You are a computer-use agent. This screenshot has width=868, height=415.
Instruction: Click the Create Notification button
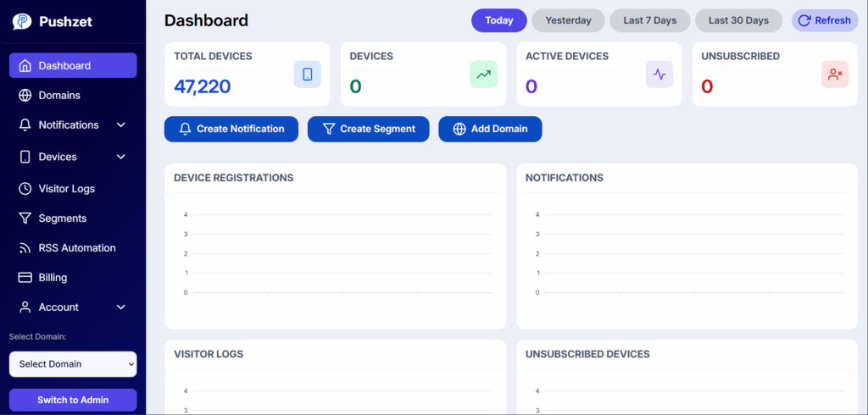tap(231, 129)
